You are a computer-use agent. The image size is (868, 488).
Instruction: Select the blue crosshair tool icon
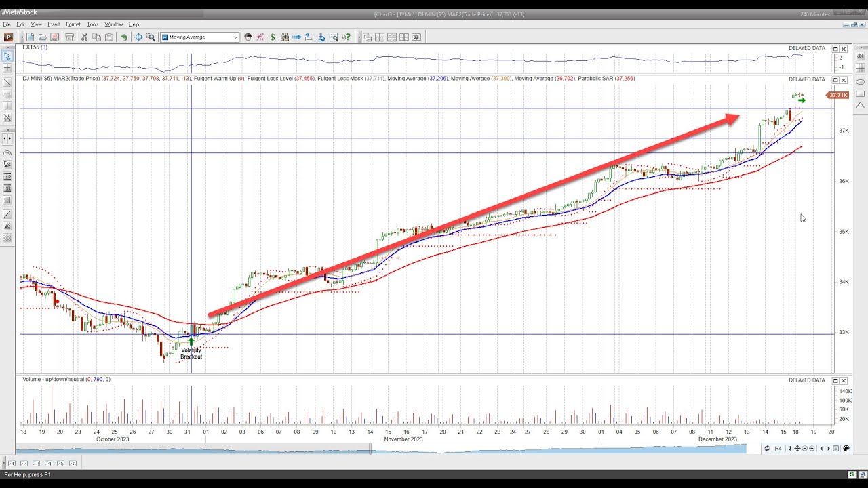pos(138,37)
